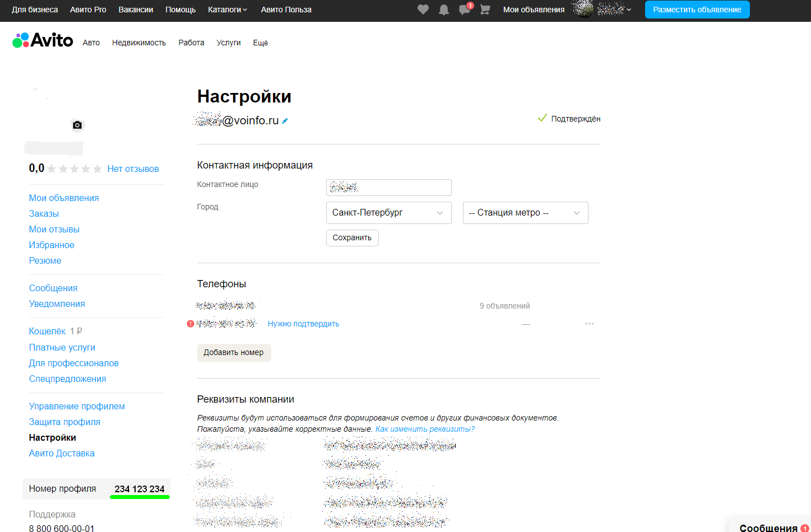Open shopping cart icon
Image resolution: width=811 pixels, height=532 pixels.
coord(485,10)
